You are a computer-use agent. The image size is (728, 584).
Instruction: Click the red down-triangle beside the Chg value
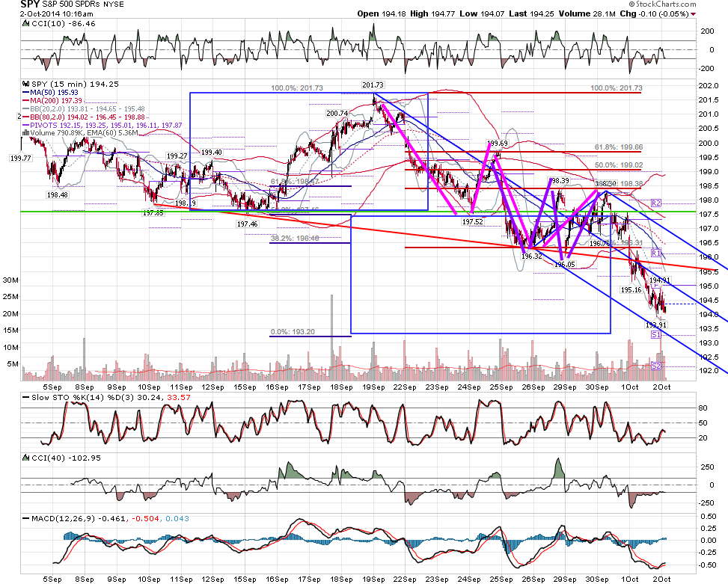tap(693, 14)
